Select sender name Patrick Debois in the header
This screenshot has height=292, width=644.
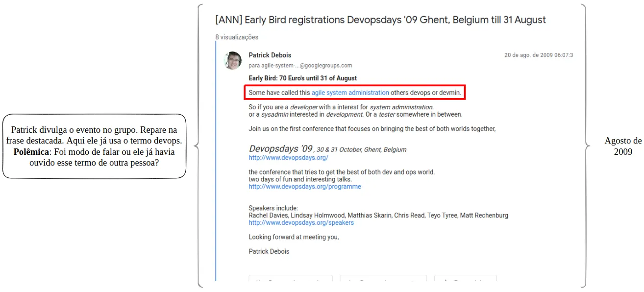pos(270,55)
